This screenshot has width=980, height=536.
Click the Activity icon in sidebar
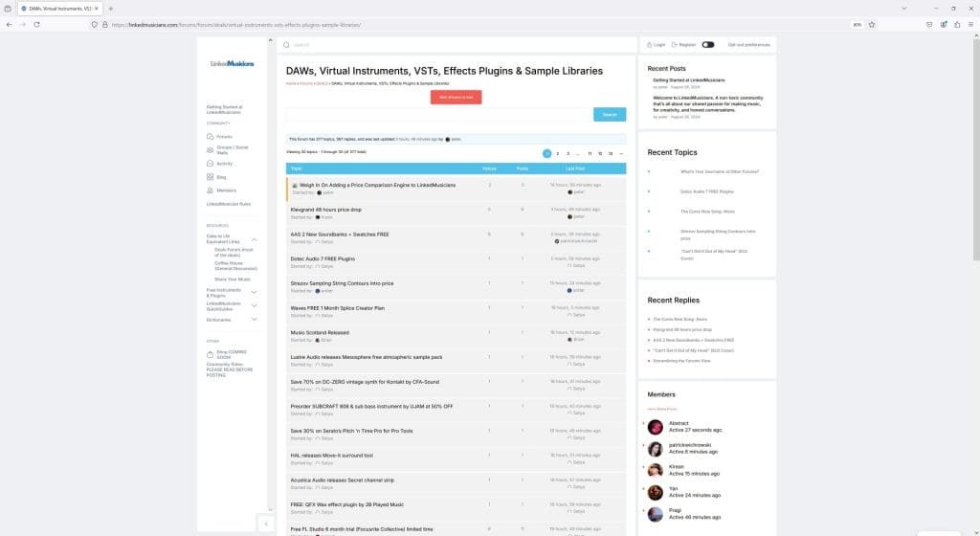210,164
